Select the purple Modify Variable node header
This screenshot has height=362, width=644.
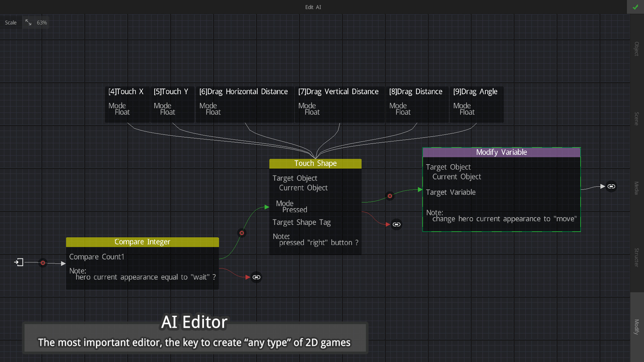[501, 152]
